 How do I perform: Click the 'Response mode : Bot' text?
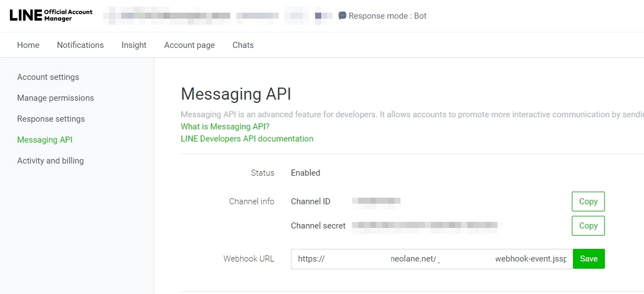coord(387,16)
